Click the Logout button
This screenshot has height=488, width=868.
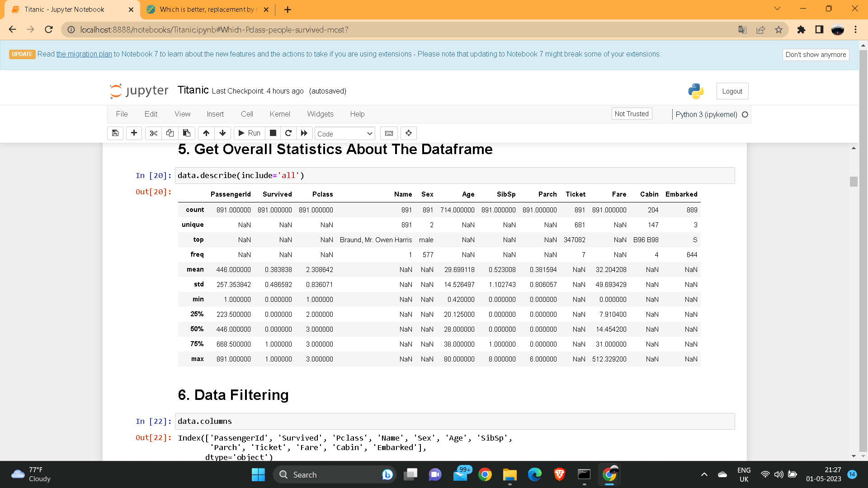pyautogui.click(x=732, y=91)
